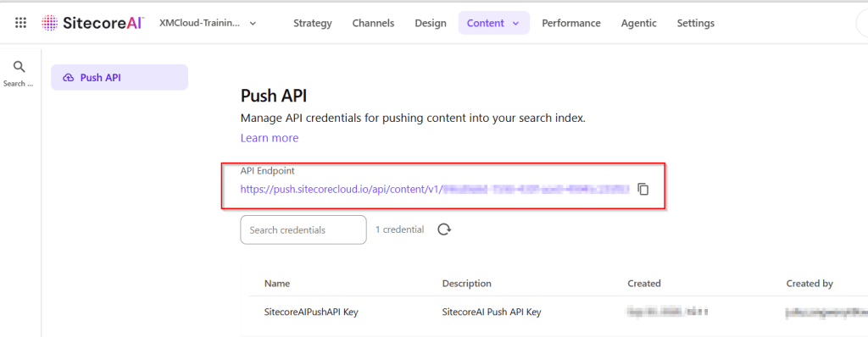868x337 pixels.
Task: Select Push API in the side menu
Action: pos(120,77)
